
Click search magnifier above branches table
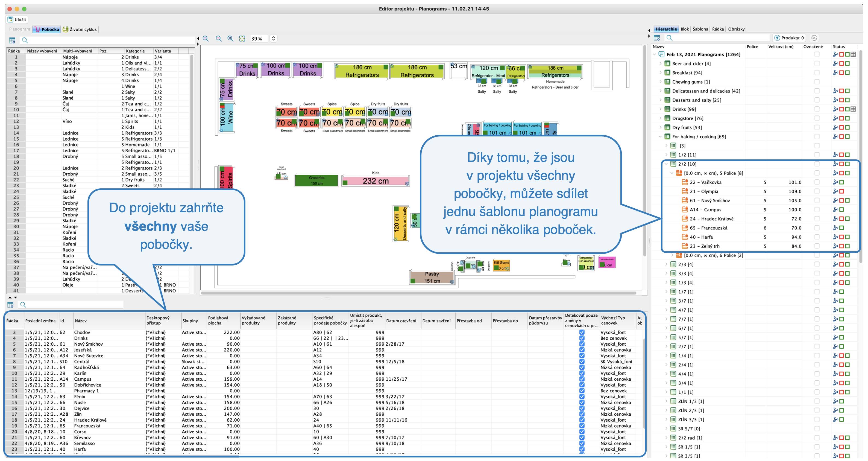coord(23,305)
